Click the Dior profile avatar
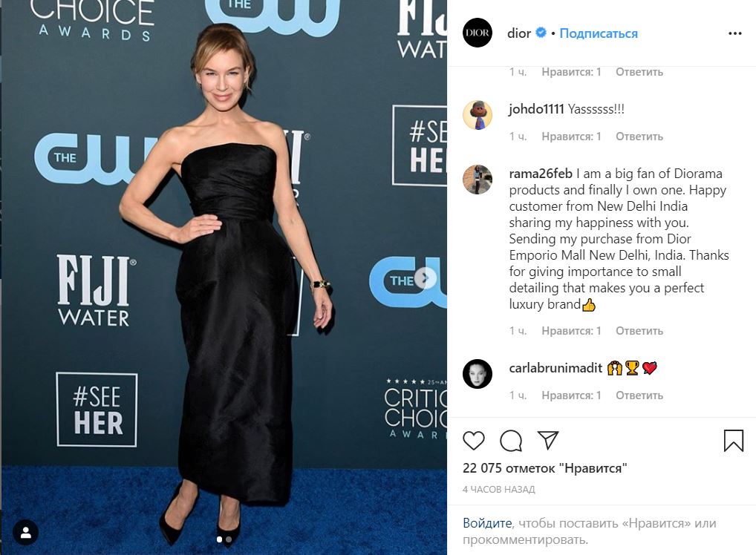The height and width of the screenshot is (555, 756). pos(478,33)
